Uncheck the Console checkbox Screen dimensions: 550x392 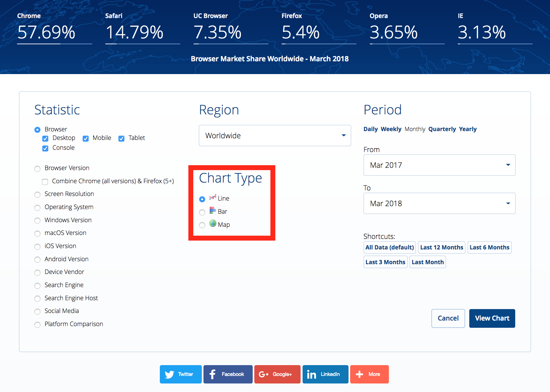click(45, 148)
